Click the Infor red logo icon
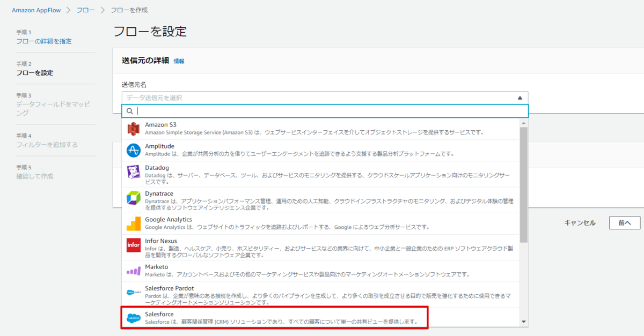The height and width of the screenshot is (336, 644). 133,245
